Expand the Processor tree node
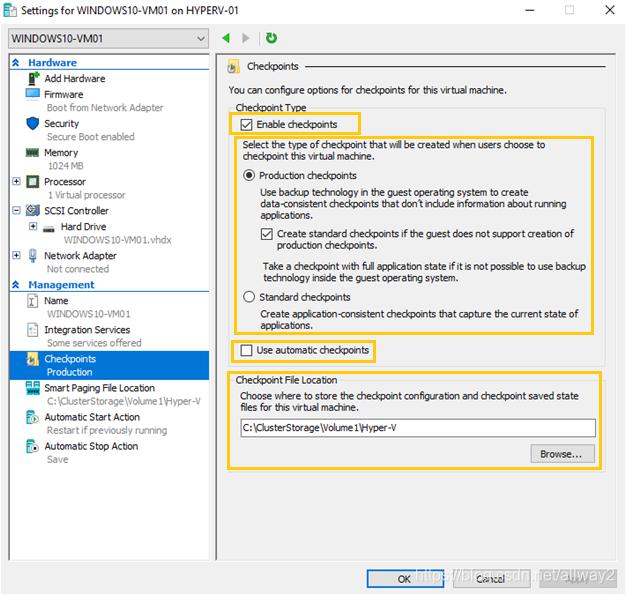Screen dimensions: 625x594 (17, 182)
